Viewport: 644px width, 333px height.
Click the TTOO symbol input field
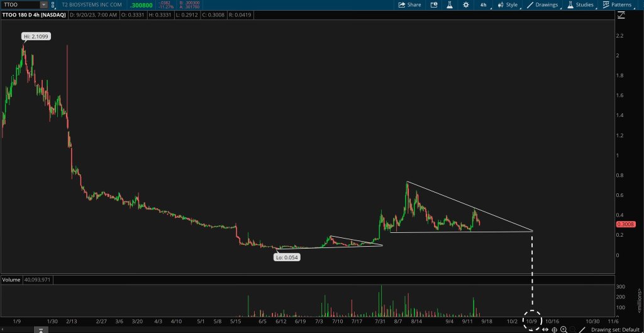point(21,5)
